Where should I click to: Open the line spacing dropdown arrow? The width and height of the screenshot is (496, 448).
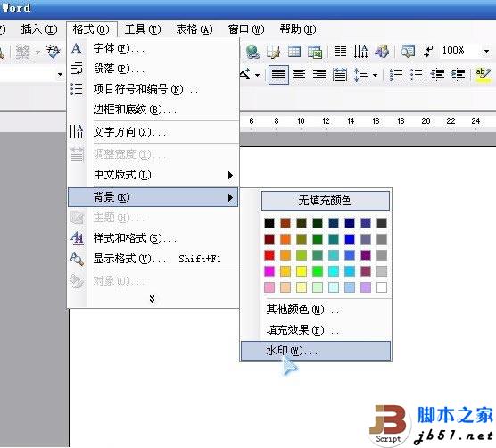click(x=375, y=75)
